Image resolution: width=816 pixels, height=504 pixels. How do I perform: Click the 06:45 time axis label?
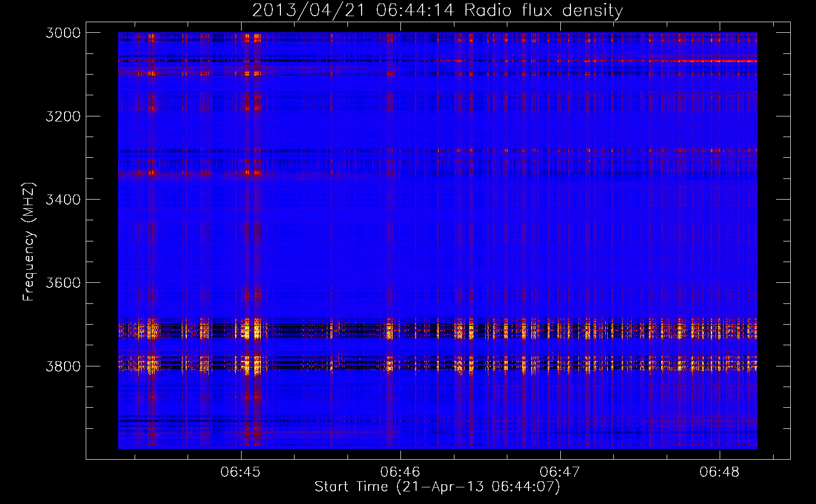pyautogui.click(x=241, y=472)
